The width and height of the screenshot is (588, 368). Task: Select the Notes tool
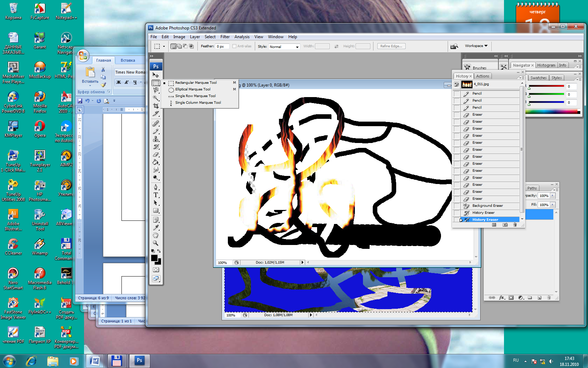[156, 220]
